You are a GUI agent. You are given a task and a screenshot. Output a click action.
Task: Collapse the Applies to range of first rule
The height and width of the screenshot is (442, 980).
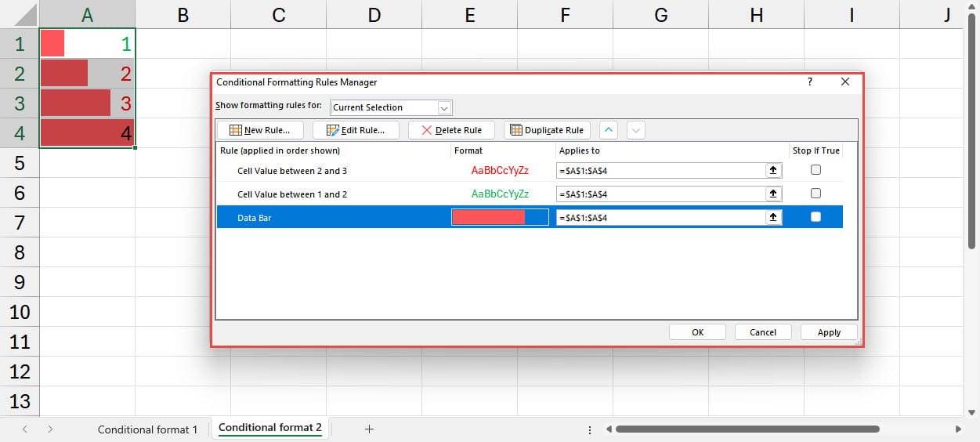coord(773,170)
